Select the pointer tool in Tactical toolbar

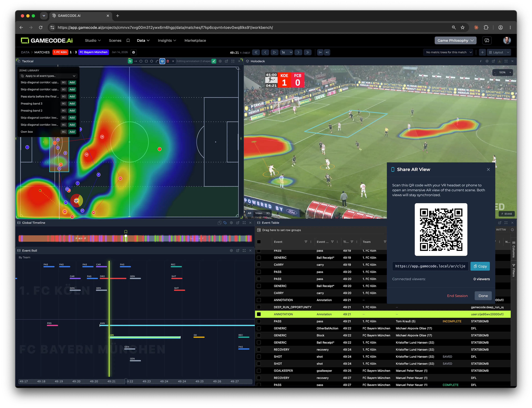click(130, 61)
